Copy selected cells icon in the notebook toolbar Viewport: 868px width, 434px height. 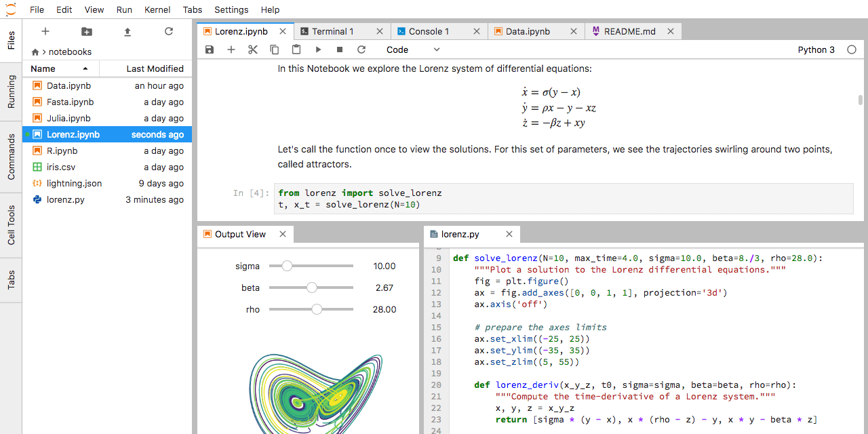pyautogui.click(x=275, y=50)
